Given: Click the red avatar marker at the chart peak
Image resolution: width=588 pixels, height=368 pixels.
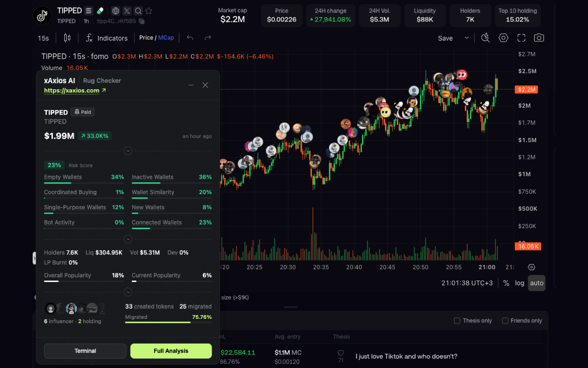Looking at the screenshot, I should coord(462,75).
